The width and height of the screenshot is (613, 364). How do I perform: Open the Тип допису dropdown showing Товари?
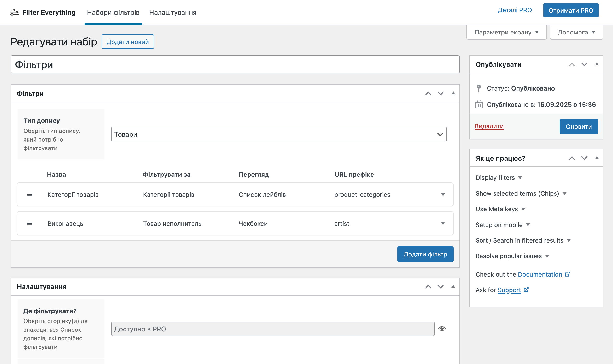point(279,134)
